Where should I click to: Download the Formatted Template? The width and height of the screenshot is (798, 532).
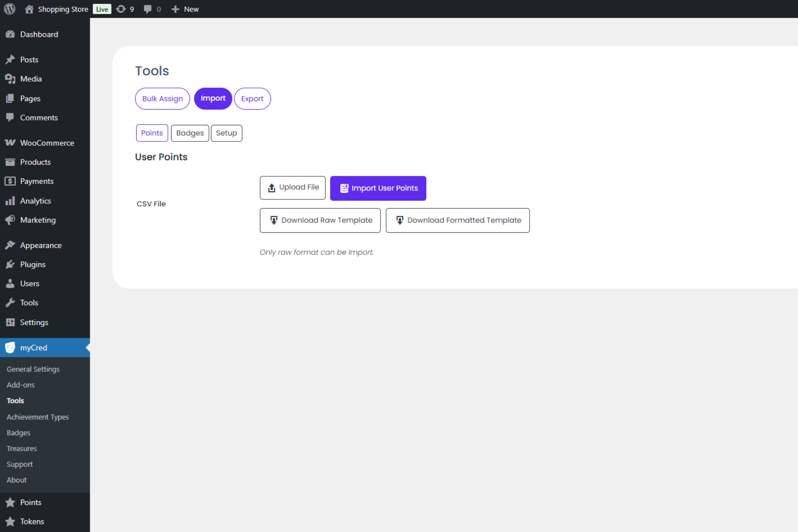[458, 220]
